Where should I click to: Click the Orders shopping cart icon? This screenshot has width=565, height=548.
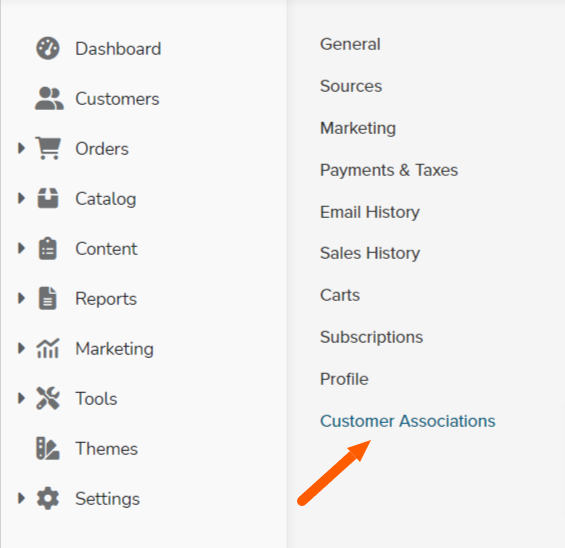[48, 148]
